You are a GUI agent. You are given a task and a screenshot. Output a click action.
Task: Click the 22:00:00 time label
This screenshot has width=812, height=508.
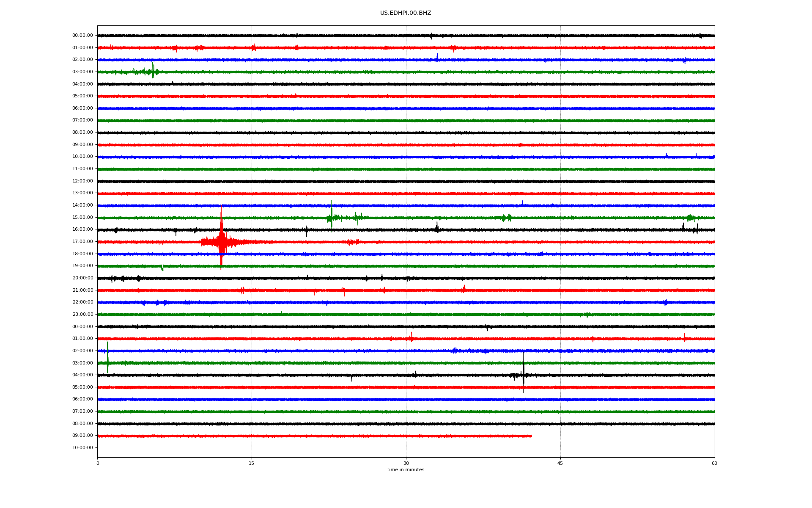click(82, 302)
